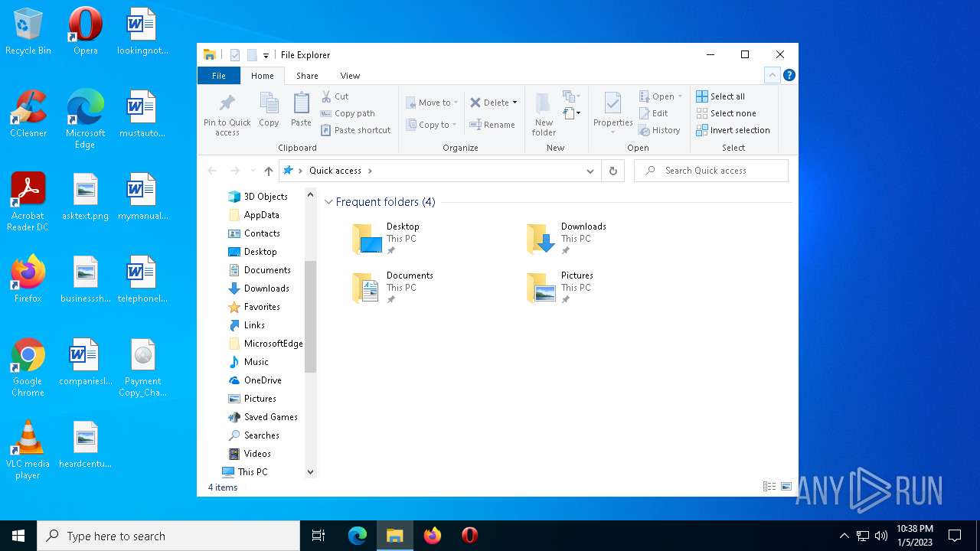Open File Explorer Help icon
This screenshot has height=551, width=980.
[x=789, y=75]
